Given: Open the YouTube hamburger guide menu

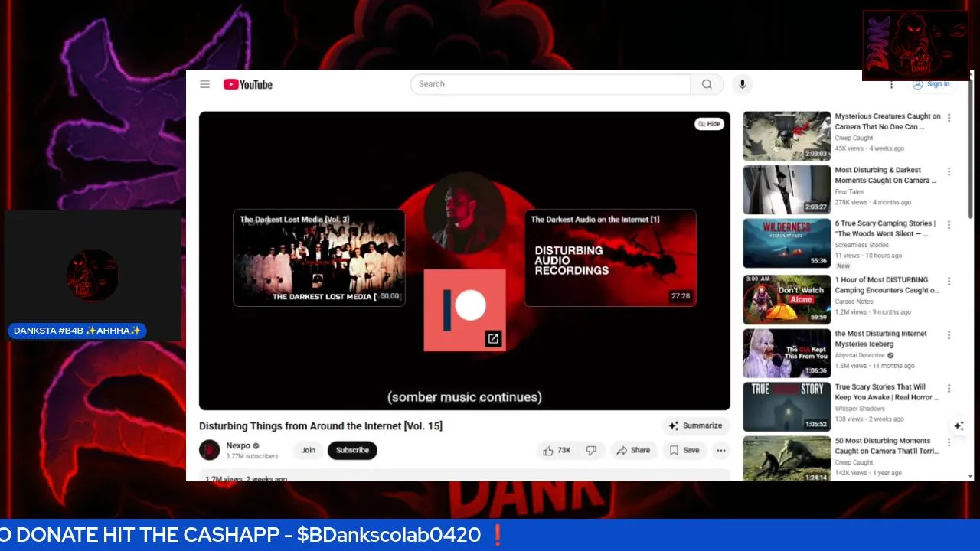Looking at the screenshot, I should tap(204, 84).
